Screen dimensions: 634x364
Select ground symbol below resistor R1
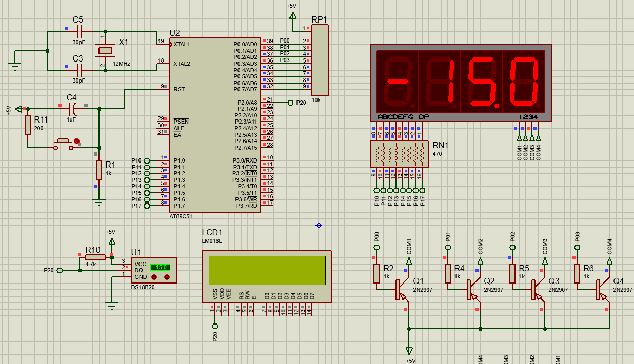click(99, 202)
